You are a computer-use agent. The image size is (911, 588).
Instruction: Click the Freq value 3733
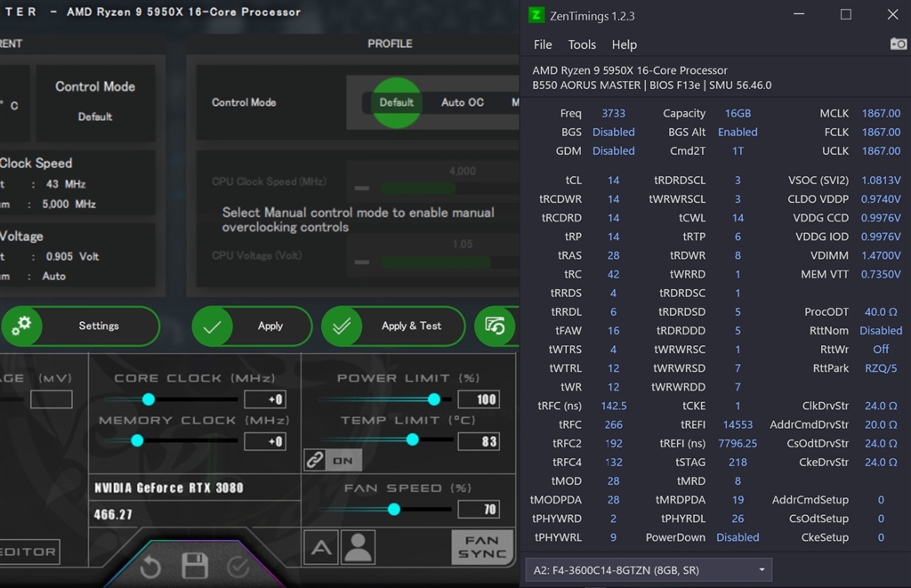pos(614,113)
